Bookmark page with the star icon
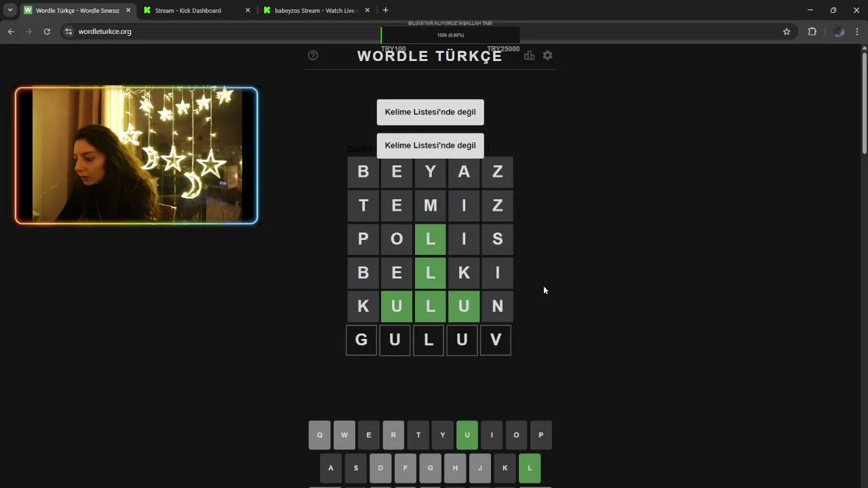This screenshot has height=488, width=868. tap(787, 31)
